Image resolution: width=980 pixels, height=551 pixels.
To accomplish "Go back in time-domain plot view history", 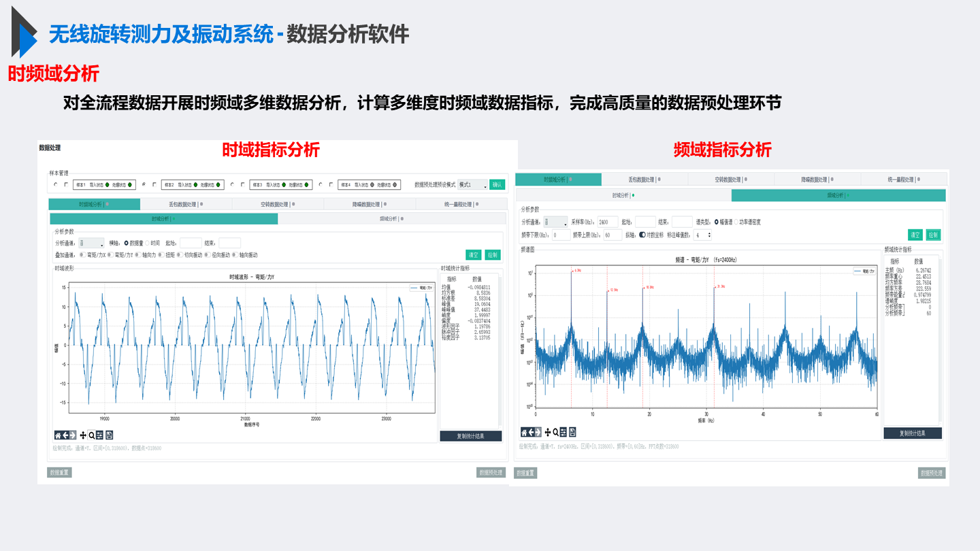I will [x=65, y=435].
